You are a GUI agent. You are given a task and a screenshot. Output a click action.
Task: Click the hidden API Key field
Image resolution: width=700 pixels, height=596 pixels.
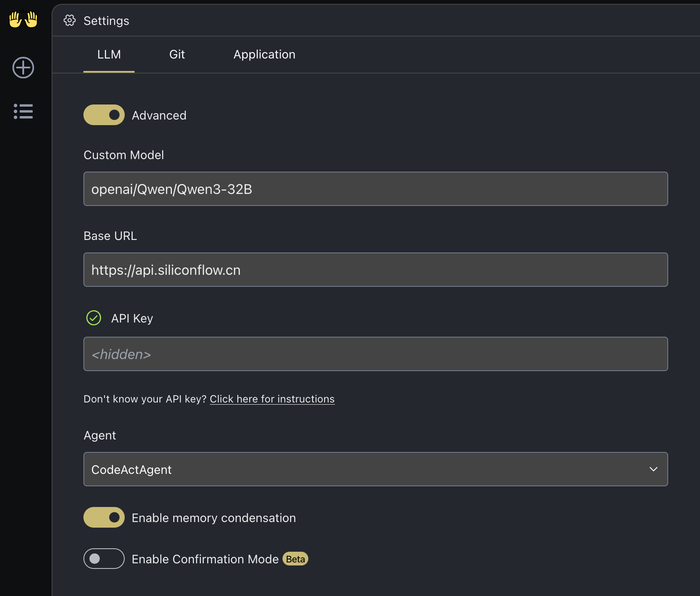pyautogui.click(x=376, y=354)
